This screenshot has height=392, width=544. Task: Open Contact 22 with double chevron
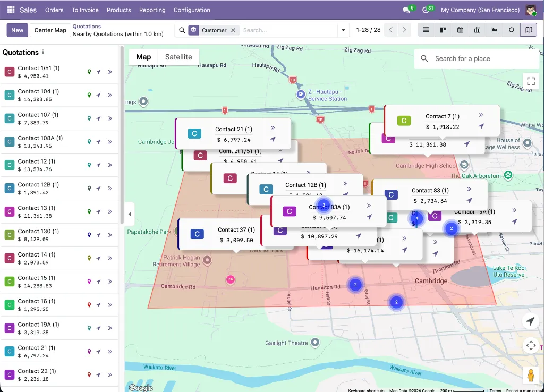(109, 374)
